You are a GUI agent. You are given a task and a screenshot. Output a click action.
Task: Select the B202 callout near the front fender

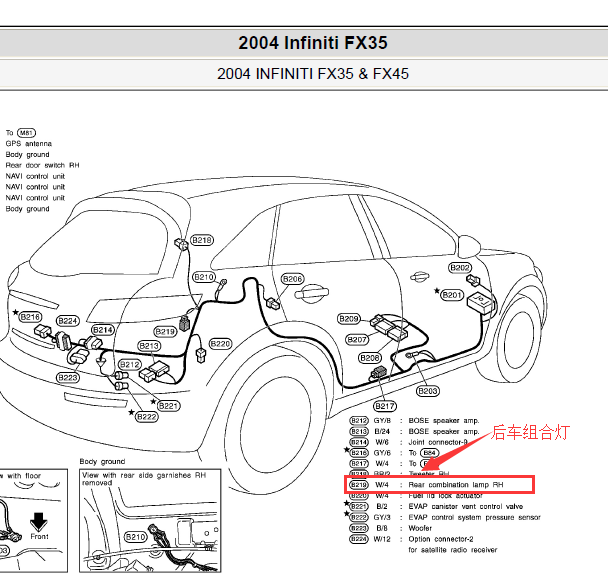[460, 268]
